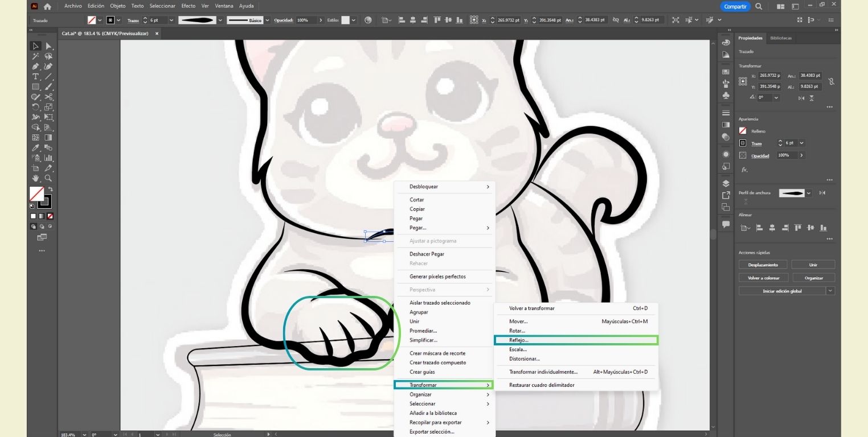
Task: Select the Gradient tool in toolbar
Action: pos(49,138)
